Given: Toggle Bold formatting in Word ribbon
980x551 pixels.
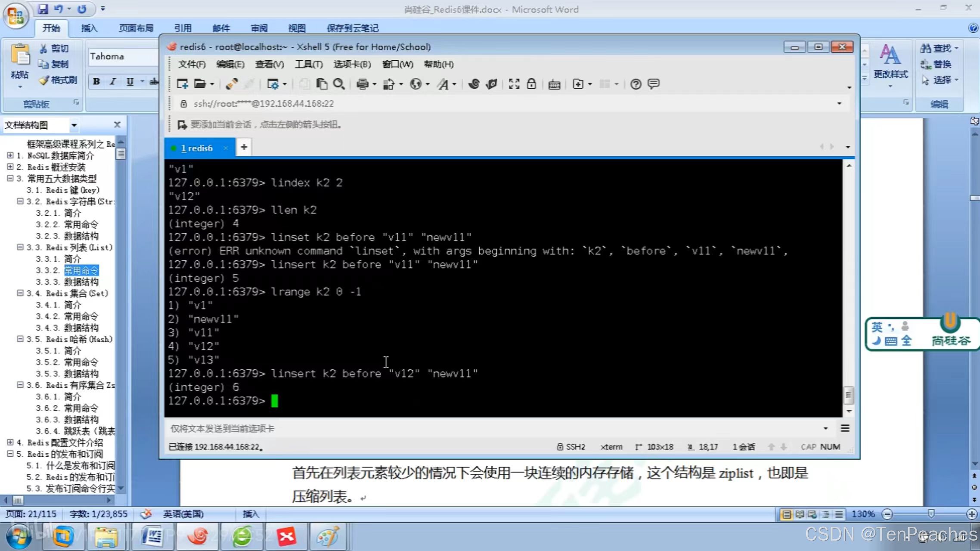Looking at the screenshot, I should [x=96, y=81].
